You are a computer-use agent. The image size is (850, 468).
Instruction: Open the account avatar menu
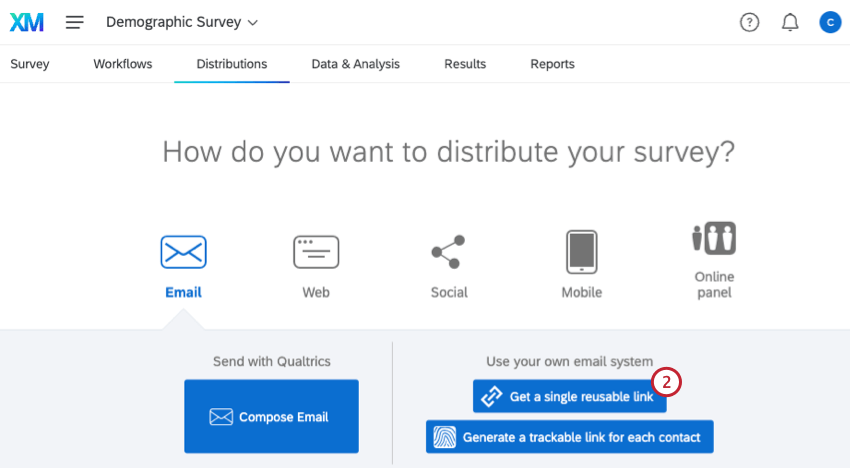[829, 22]
